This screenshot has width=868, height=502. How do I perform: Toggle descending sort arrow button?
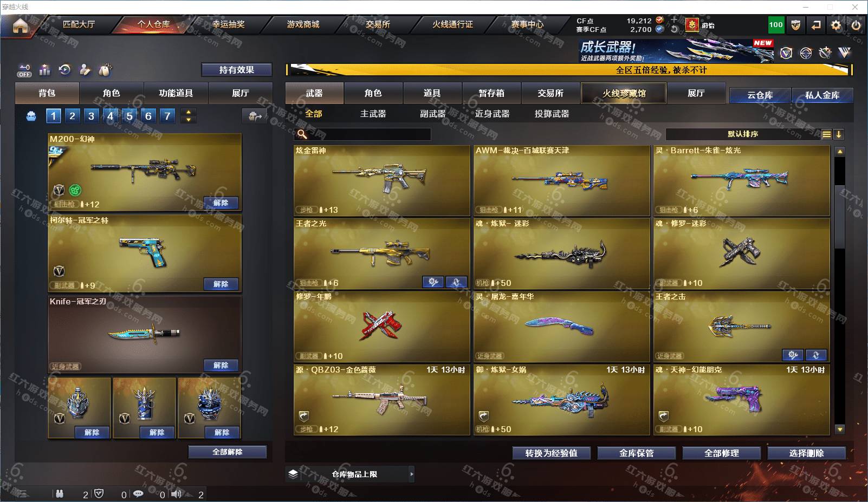839,134
